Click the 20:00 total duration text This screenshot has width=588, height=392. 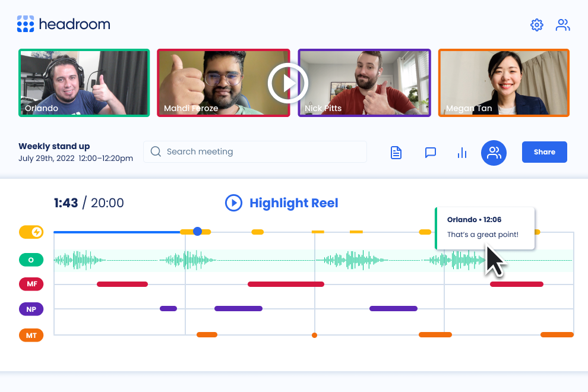pos(108,203)
